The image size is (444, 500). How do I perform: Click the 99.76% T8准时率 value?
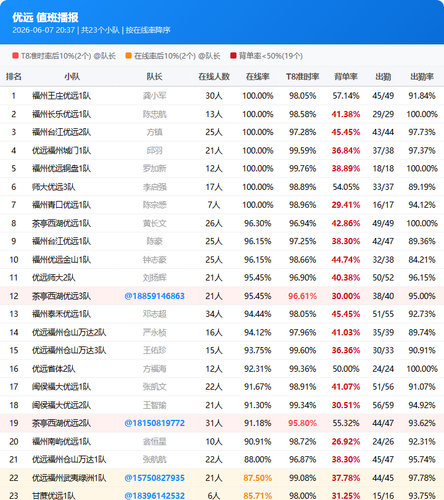pos(302,169)
